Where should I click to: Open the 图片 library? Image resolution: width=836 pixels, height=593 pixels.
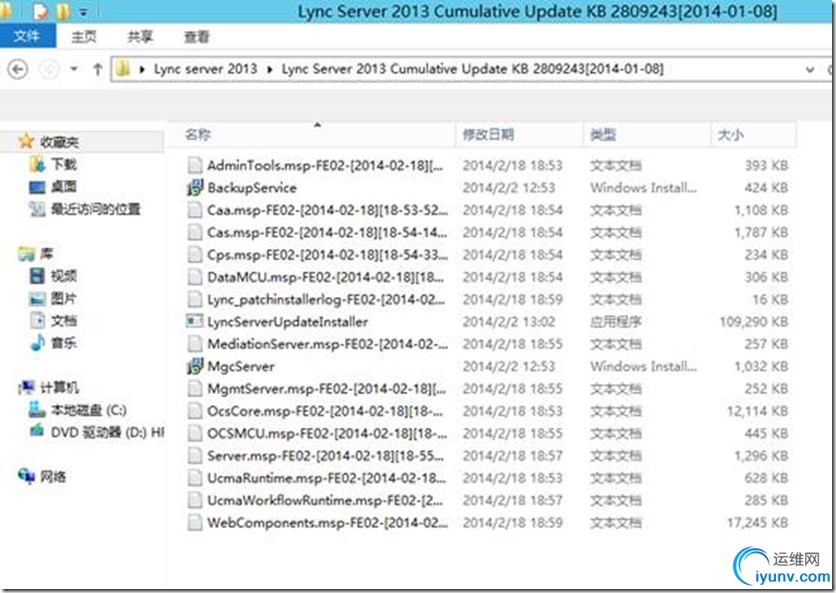pos(63,298)
